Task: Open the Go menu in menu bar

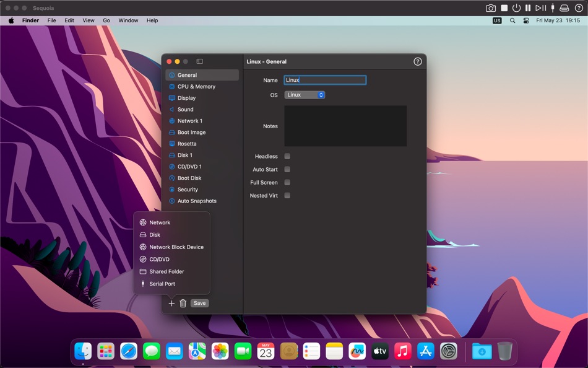Action: [x=106, y=20]
